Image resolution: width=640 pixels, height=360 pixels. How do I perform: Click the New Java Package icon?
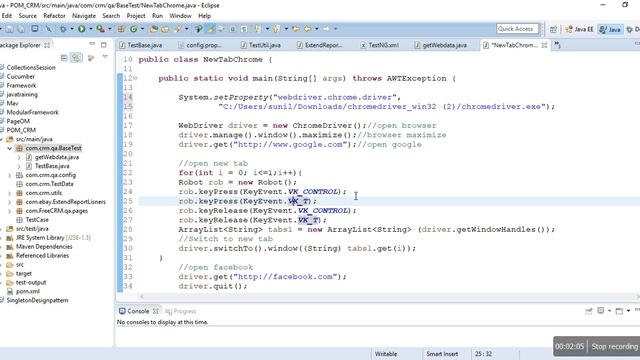(121, 29)
